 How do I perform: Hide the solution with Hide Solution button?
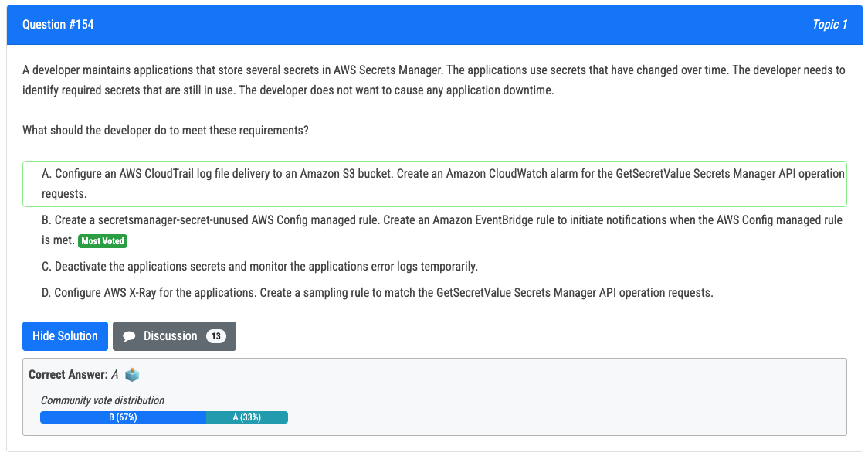(x=66, y=336)
